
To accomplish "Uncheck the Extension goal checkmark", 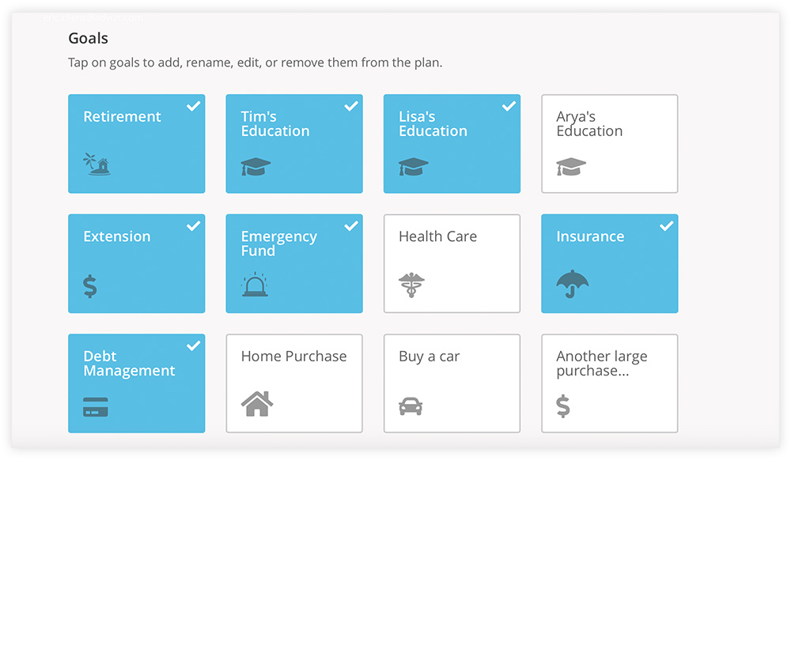I will point(193,226).
